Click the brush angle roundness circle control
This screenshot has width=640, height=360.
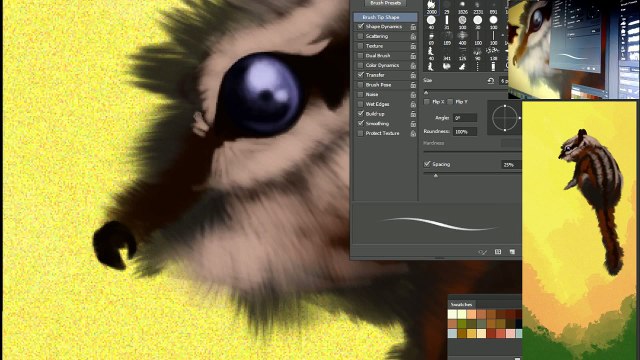pyautogui.click(x=504, y=118)
